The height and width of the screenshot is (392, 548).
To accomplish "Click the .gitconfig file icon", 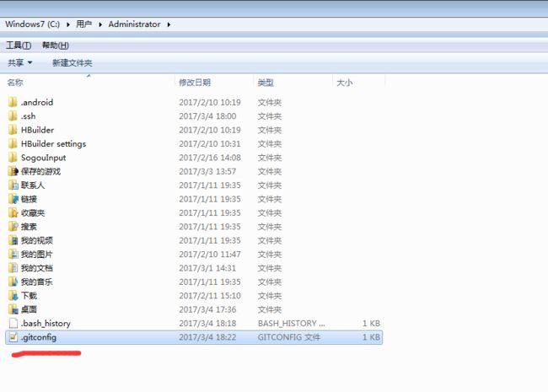I will point(13,337).
